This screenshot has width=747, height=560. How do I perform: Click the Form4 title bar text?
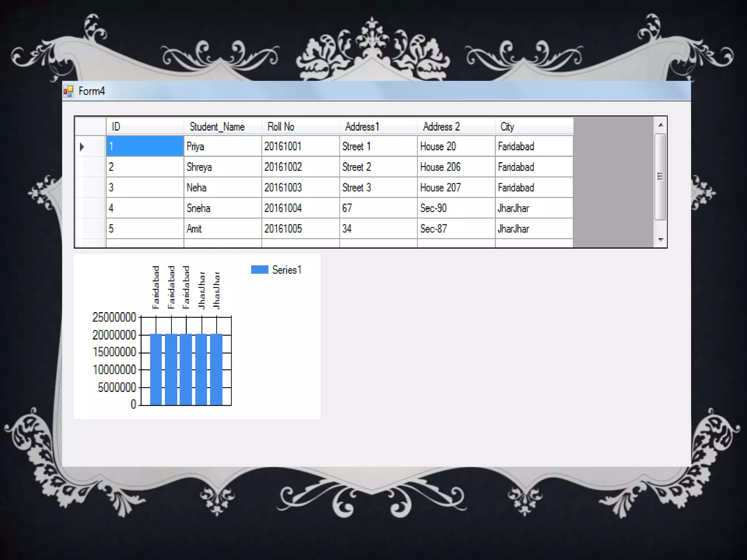coord(92,91)
